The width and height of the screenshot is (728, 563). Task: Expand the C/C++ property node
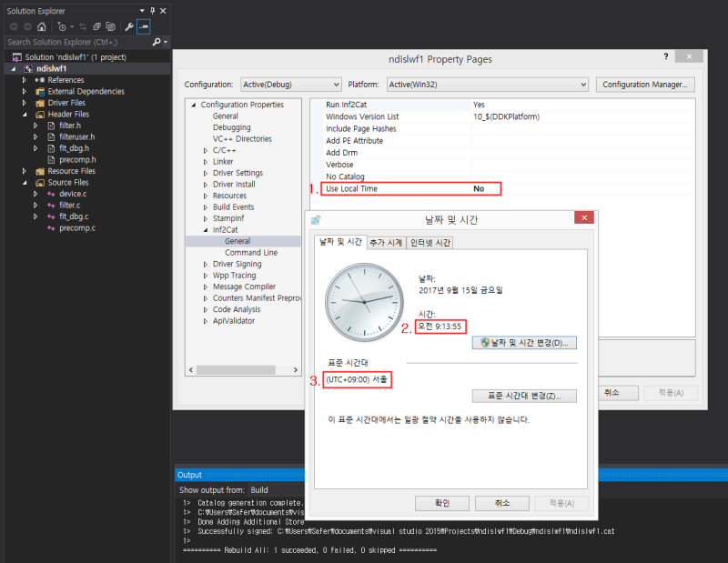[x=206, y=150]
